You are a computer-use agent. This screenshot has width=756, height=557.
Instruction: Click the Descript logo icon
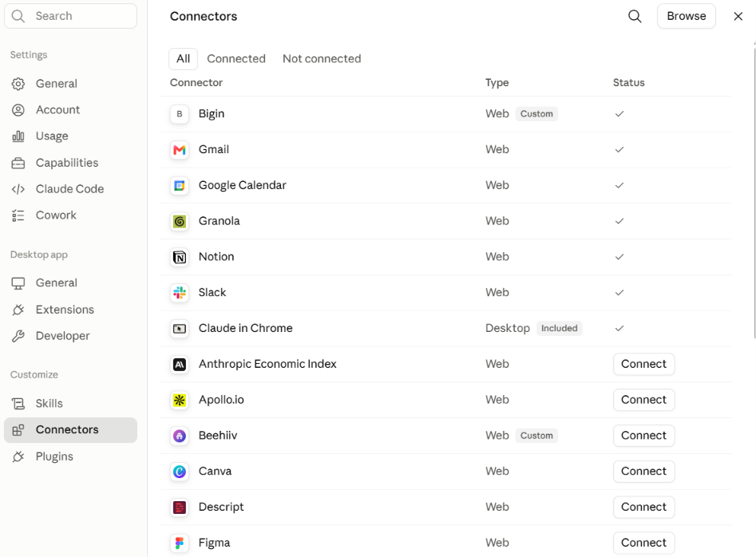180,508
